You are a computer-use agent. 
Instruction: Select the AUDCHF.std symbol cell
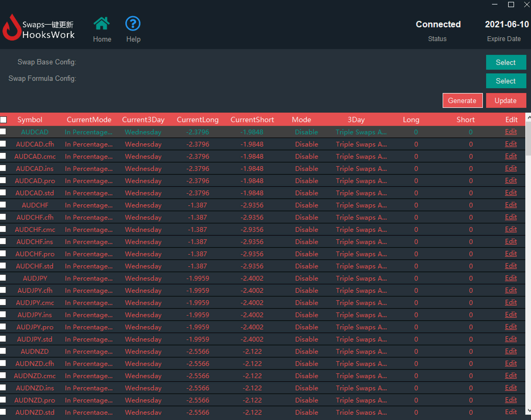coord(35,266)
